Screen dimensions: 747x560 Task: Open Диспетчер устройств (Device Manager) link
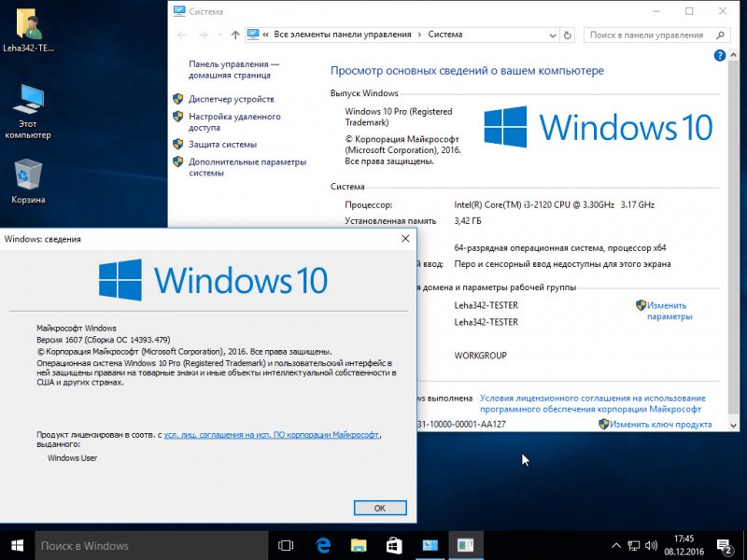231,99
